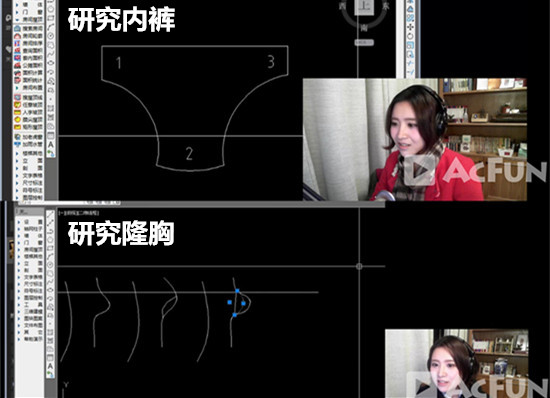Select Arc tool in top window toolbar
Screen dimensions: 550x398
pyautogui.click(x=51, y=26)
